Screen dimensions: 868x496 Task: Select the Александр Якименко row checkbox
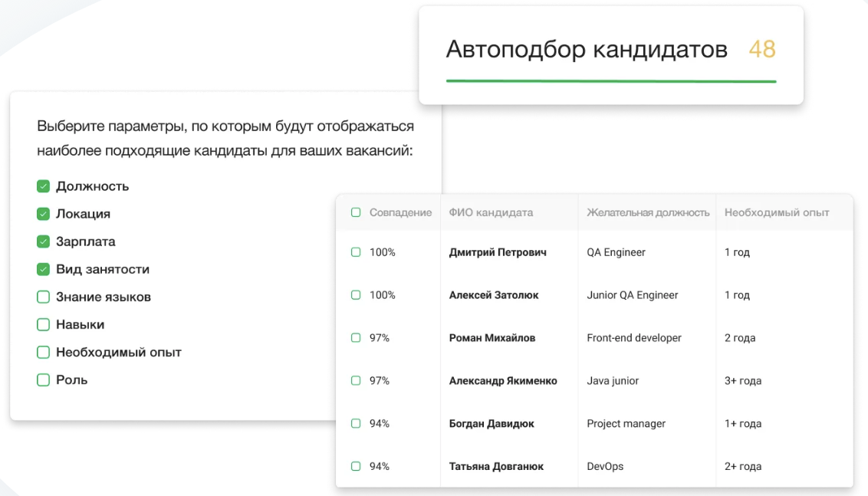(x=356, y=380)
